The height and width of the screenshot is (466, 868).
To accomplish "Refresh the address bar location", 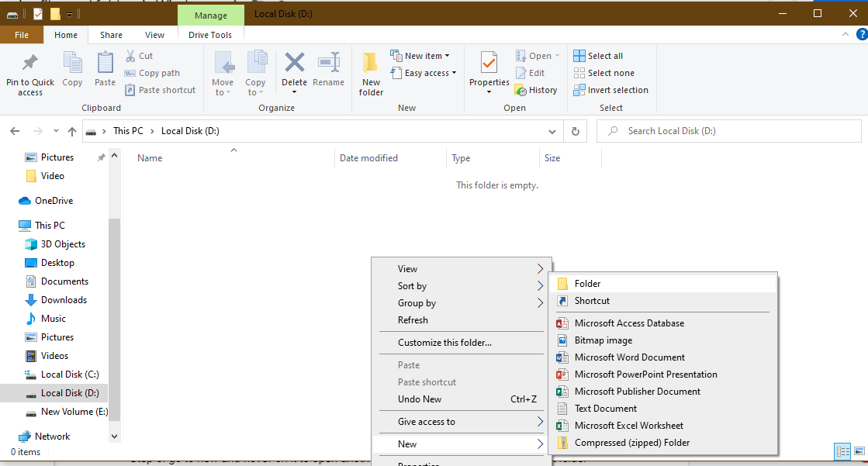I will (575, 131).
